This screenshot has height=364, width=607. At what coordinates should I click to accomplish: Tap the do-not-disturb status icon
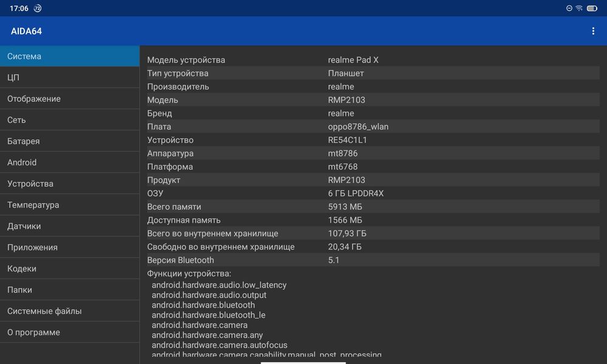point(569,8)
